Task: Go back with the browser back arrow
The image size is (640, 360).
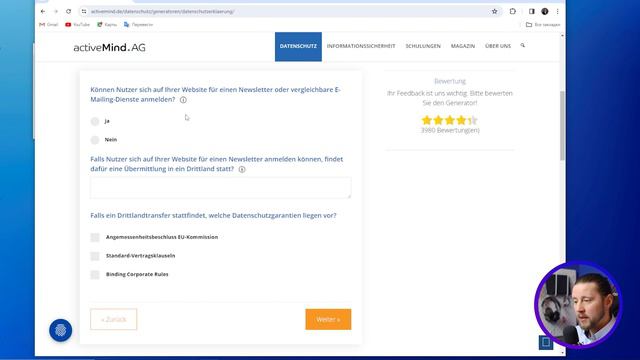Action: tap(43, 11)
